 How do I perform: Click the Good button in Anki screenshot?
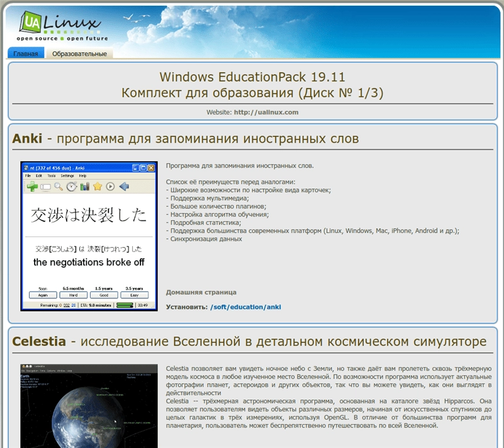click(104, 295)
